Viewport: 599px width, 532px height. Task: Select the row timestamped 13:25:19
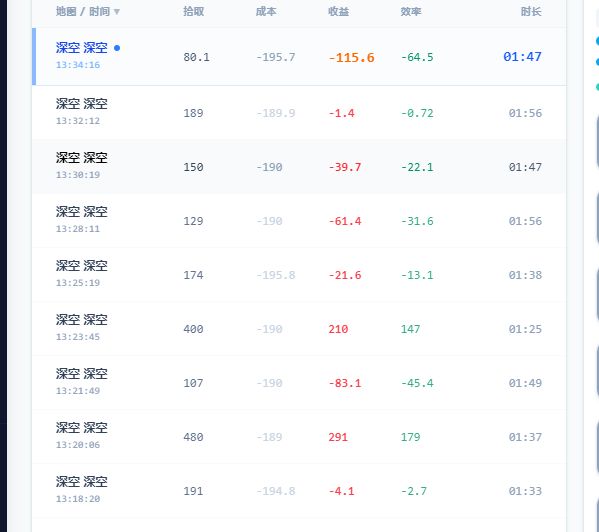pos(299,275)
